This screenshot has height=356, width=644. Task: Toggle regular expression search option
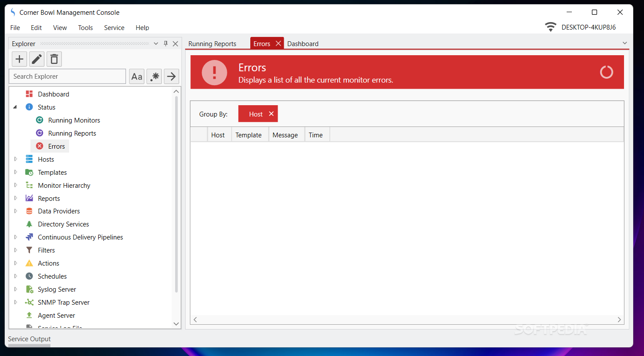click(x=154, y=77)
